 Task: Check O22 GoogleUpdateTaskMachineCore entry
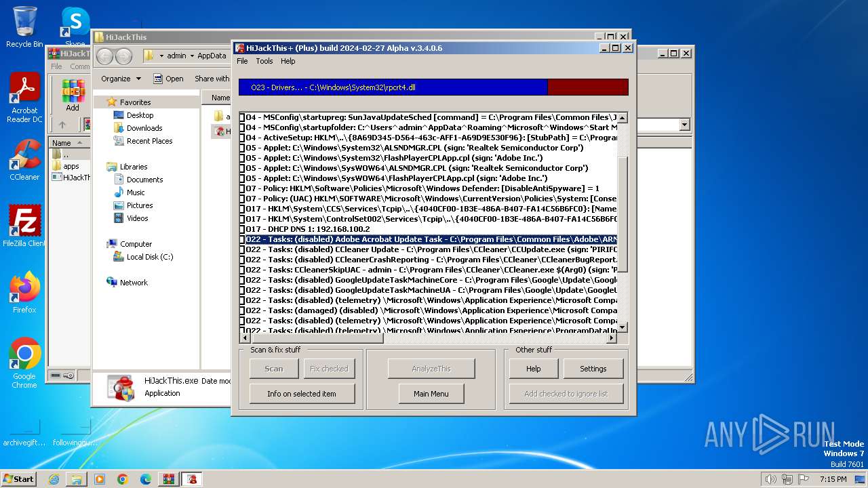click(243, 280)
